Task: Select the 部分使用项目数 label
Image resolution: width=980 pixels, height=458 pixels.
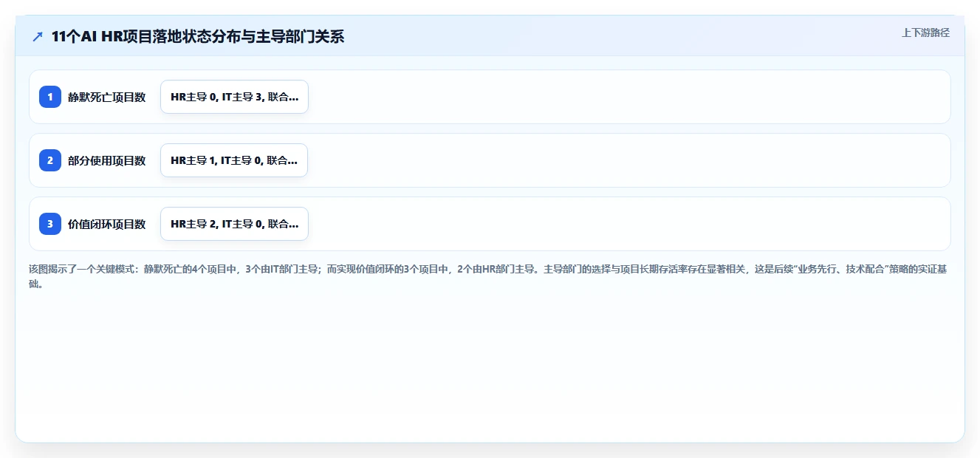Action: pos(107,160)
